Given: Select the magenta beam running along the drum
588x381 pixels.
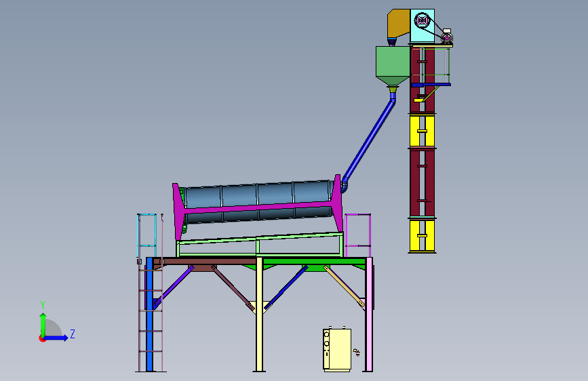Looking at the screenshot, I should (x=258, y=207).
